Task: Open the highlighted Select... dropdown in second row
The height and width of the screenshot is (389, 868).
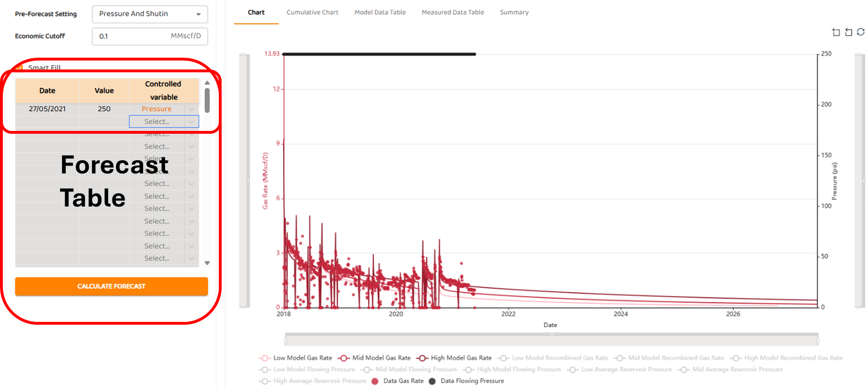Action: click(x=163, y=122)
